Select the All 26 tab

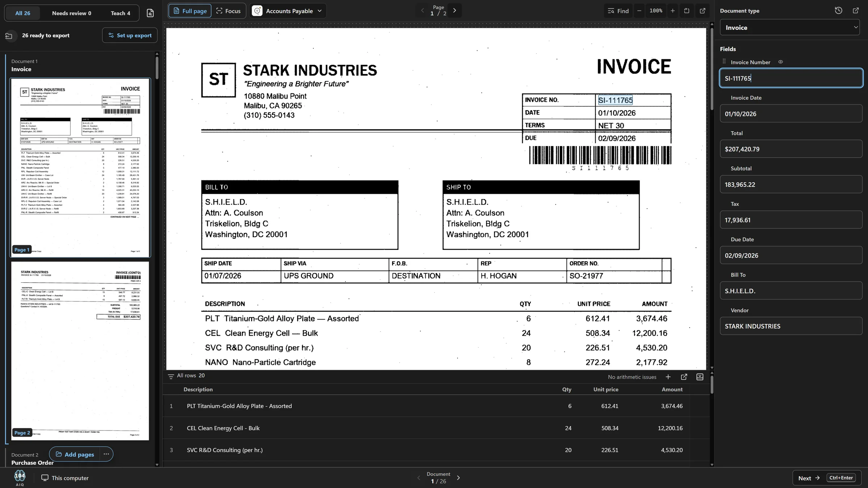click(x=23, y=13)
